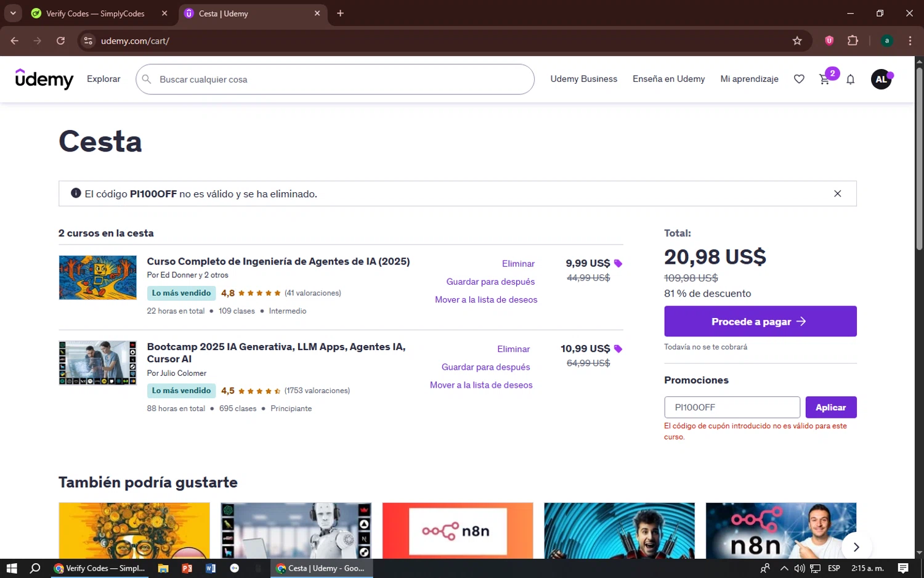Open the AL profile avatar
This screenshot has height=578, width=924.
(x=881, y=79)
